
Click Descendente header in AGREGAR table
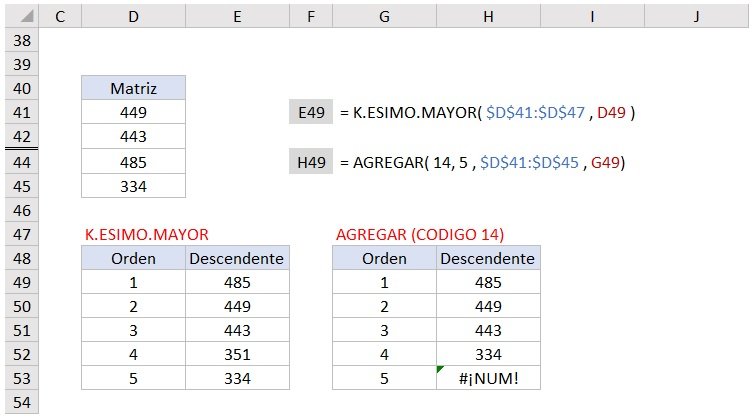click(x=488, y=259)
